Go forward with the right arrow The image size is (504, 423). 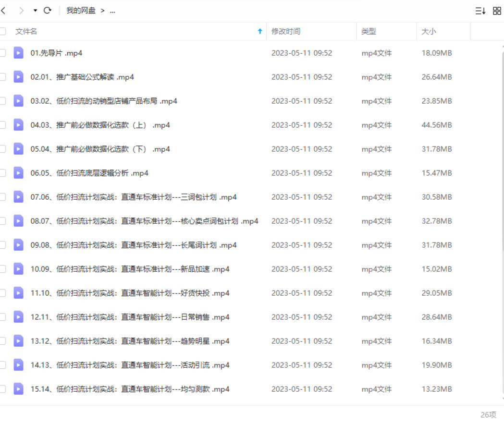tap(22, 11)
